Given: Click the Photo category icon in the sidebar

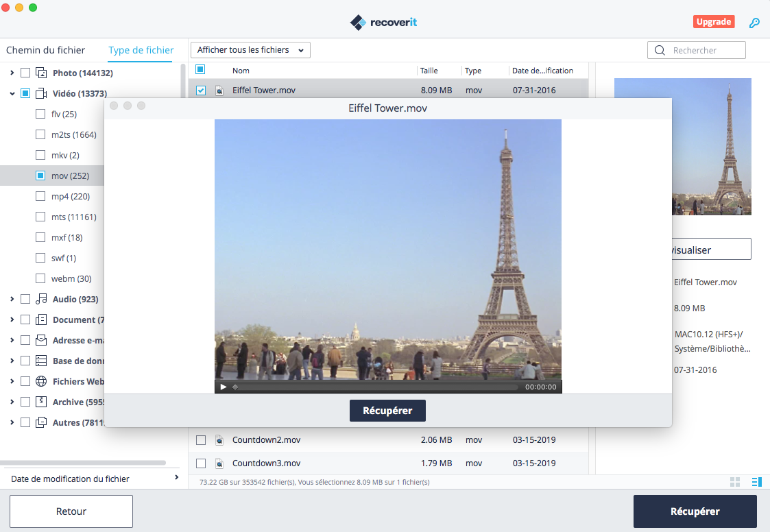Looking at the screenshot, I should (x=40, y=73).
